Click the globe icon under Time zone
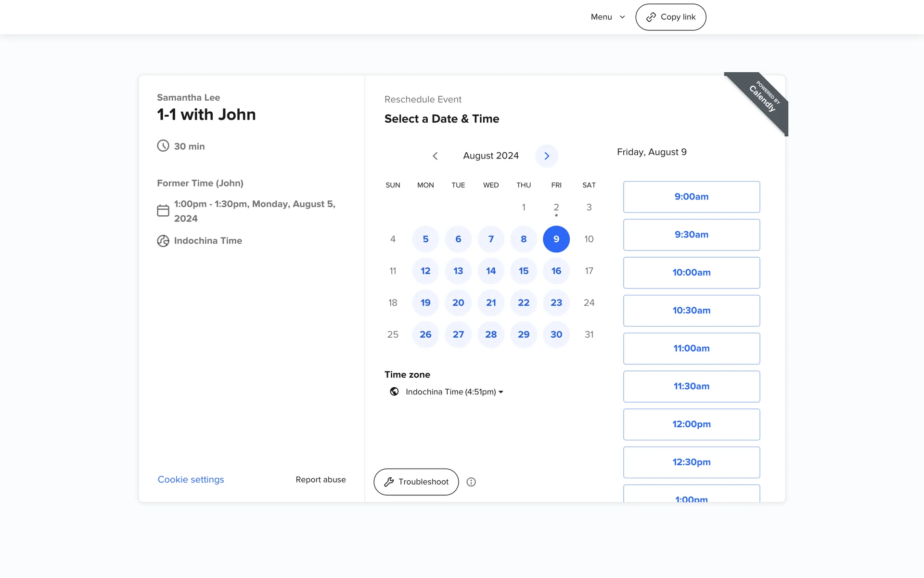This screenshot has height=578, width=924. (x=394, y=392)
